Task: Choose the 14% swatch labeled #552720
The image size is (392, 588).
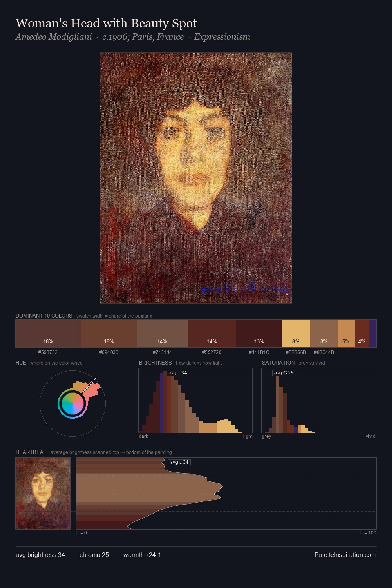Action: [212, 334]
